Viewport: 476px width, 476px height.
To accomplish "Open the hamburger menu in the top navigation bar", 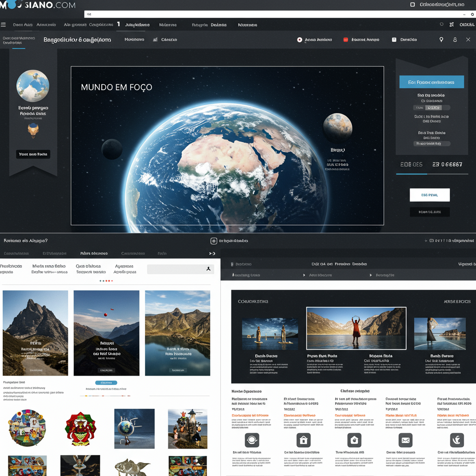I will click(x=4, y=25).
